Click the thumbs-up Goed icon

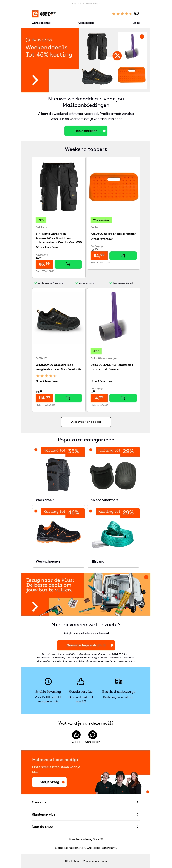pyautogui.click(x=76, y=735)
